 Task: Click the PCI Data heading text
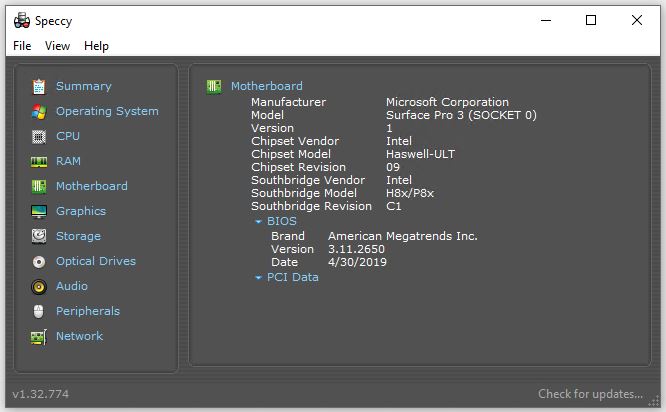click(x=293, y=277)
